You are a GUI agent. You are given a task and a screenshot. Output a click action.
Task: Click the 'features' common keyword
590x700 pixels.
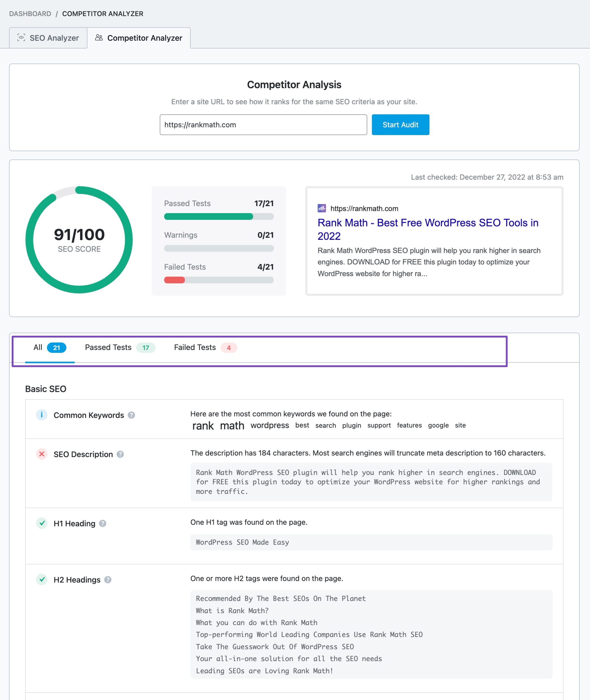[409, 425]
